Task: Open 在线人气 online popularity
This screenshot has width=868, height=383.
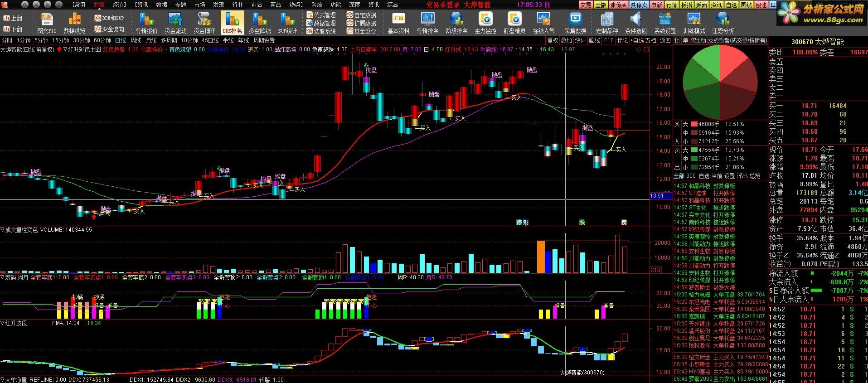Action: pos(543,23)
